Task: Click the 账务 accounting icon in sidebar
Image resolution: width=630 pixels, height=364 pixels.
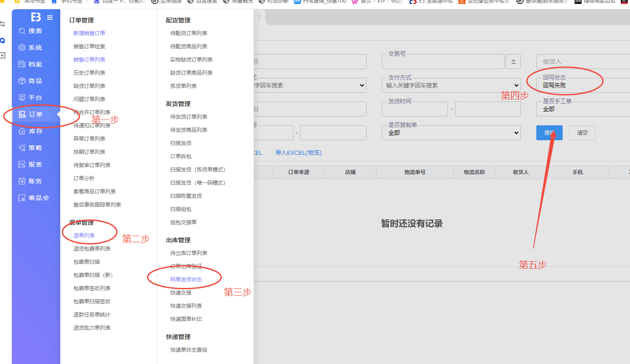Action: coord(22,181)
